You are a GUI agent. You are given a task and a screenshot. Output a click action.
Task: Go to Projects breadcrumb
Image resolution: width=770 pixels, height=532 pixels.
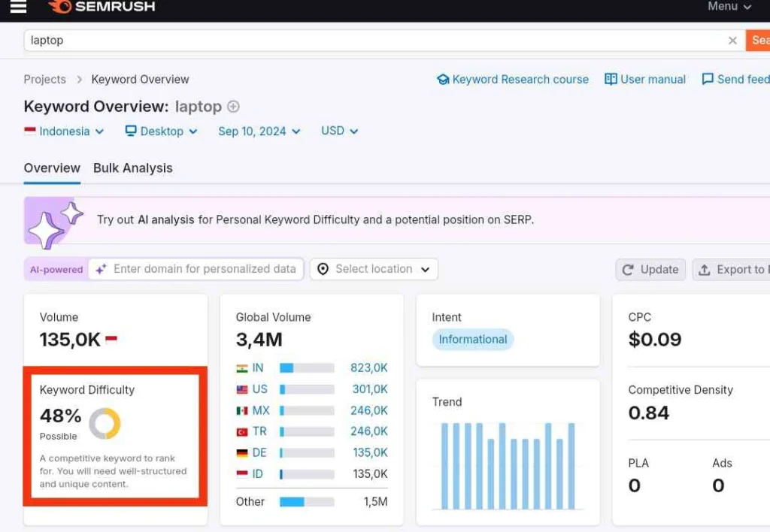[44, 80]
